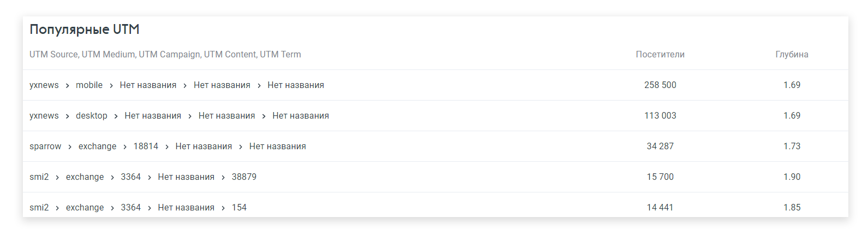This screenshot has height=240, width=868.
Task: Select the 258 500 visitors value
Action: 660,85
